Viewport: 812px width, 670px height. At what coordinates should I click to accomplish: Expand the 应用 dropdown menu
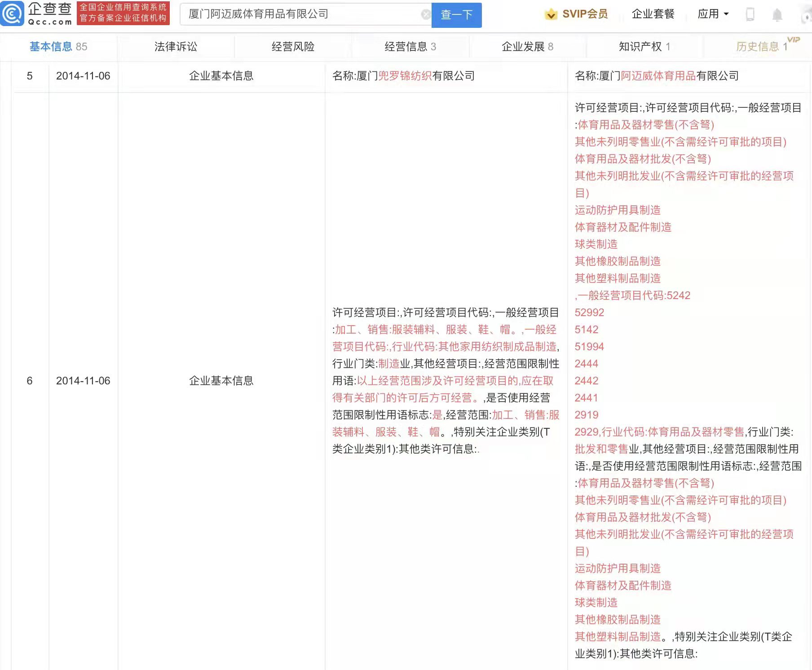(713, 14)
